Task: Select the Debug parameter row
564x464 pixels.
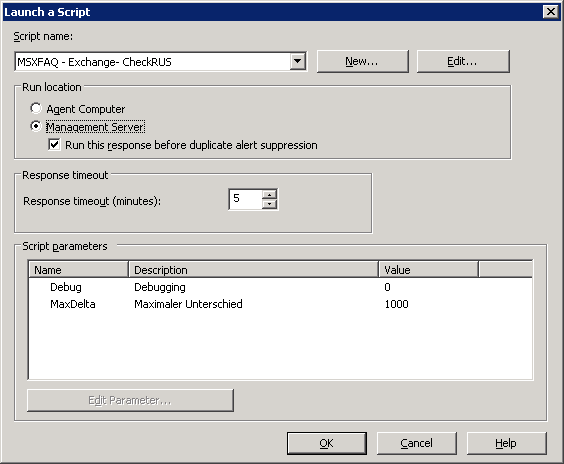Action: point(280,287)
